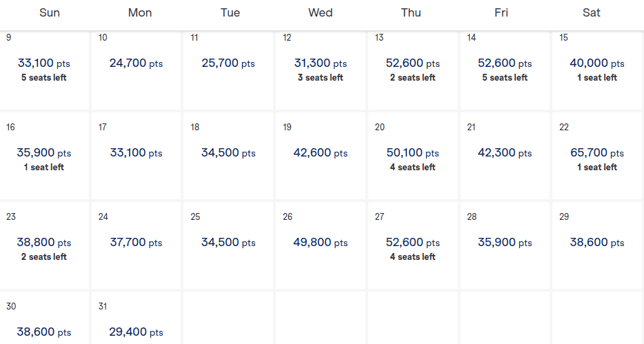
Task: Select the 27th with 4 seats left
Action: point(413,245)
